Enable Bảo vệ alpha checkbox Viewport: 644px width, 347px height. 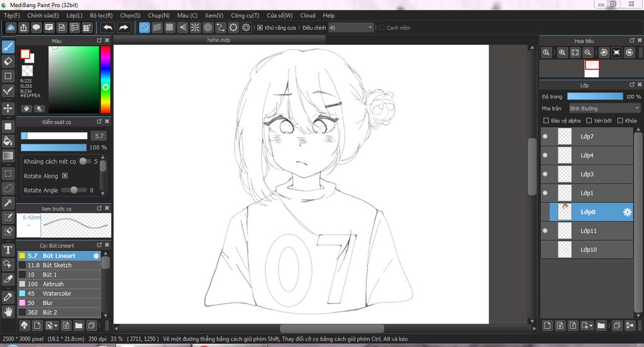tap(546, 120)
